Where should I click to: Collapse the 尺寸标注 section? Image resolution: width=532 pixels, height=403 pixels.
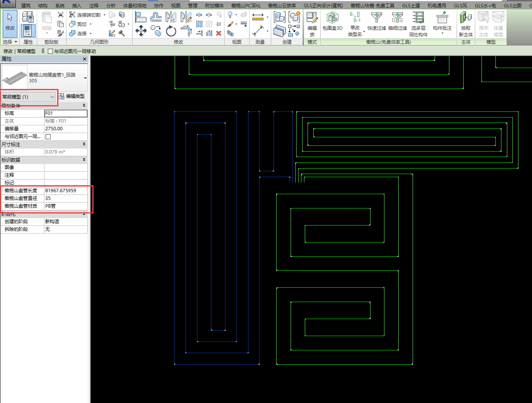point(84,144)
